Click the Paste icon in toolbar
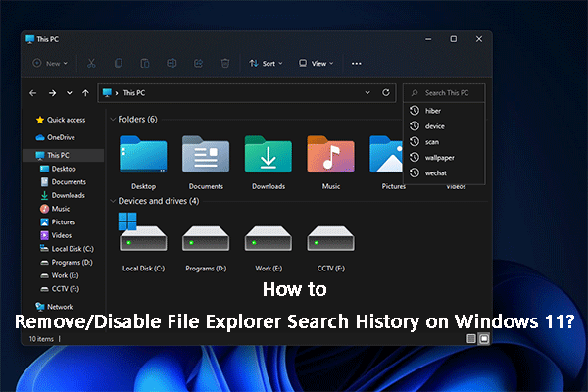The width and height of the screenshot is (588, 392). [145, 63]
